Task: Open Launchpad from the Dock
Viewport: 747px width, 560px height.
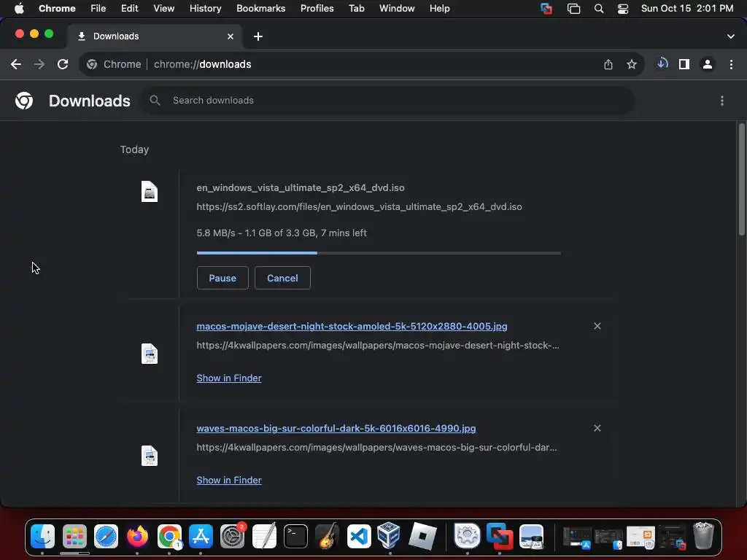Action: 74,536
